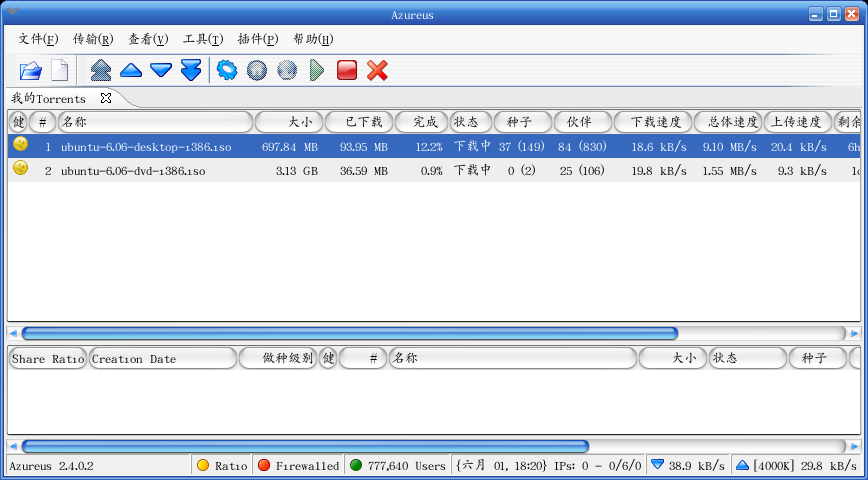Sort by 完成 column header
Viewport: 868px width, 480px height.
pyautogui.click(x=421, y=122)
